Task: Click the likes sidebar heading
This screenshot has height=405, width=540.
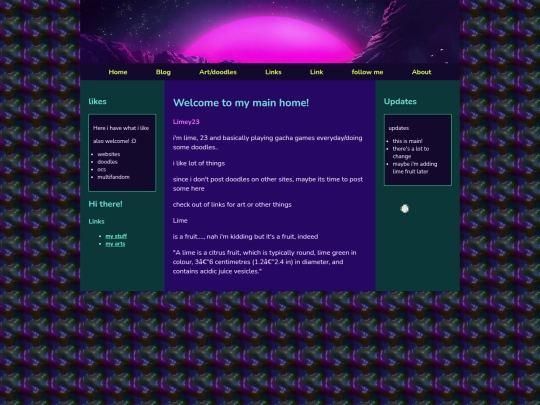Action: click(97, 101)
